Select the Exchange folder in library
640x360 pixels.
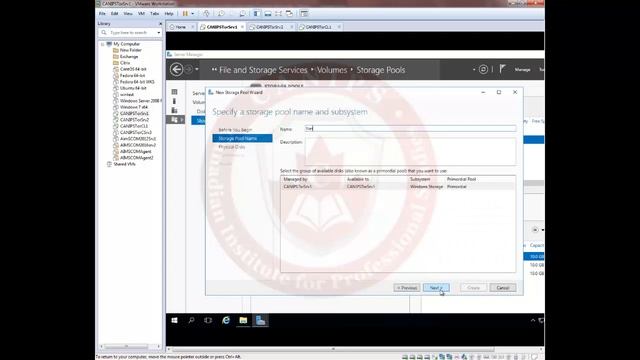(129, 57)
